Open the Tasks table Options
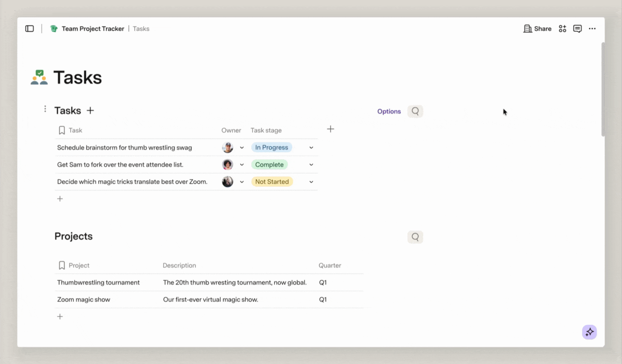Screen dimensions: 622x364 (x=389, y=111)
